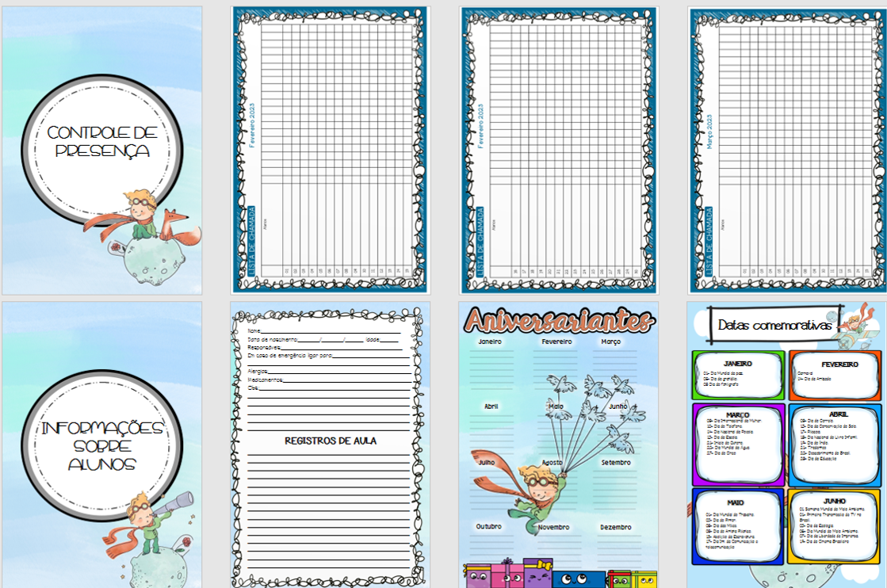Image resolution: width=887 pixels, height=588 pixels.
Task: Click the 'FEVEREIRO' box in Datas comemorativas
Action: tap(835, 376)
